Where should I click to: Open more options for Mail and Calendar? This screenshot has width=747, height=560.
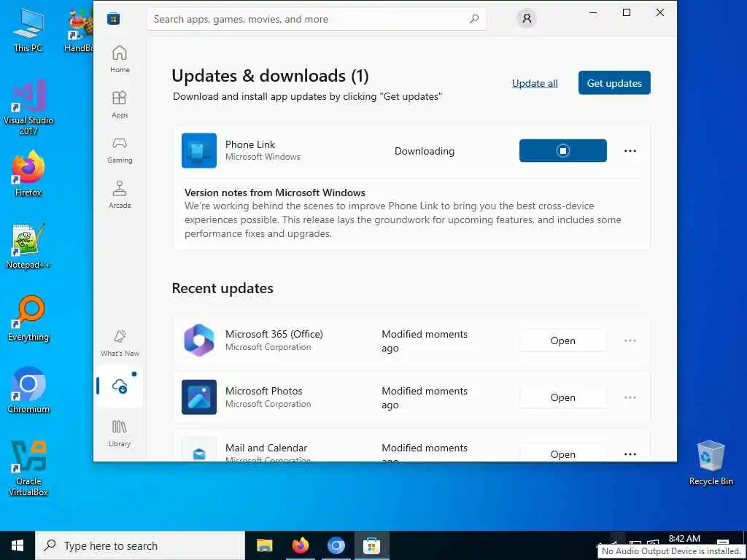pyautogui.click(x=630, y=454)
